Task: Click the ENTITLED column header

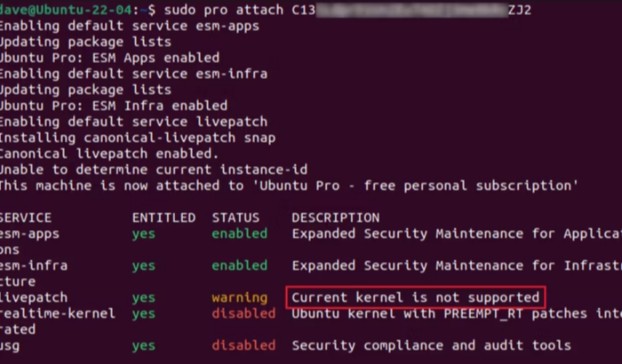Action: [x=163, y=218]
